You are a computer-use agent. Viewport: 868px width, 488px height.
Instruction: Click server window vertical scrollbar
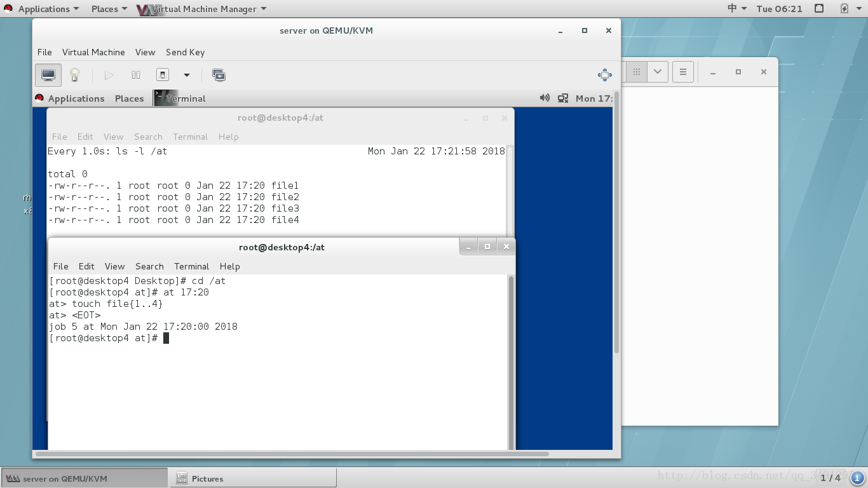616,222
